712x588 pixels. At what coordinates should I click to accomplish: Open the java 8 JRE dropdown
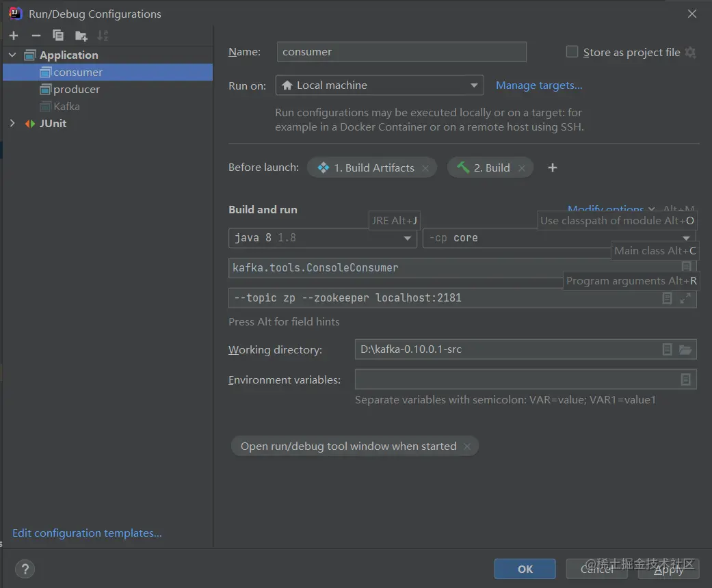[x=322, y=238]
